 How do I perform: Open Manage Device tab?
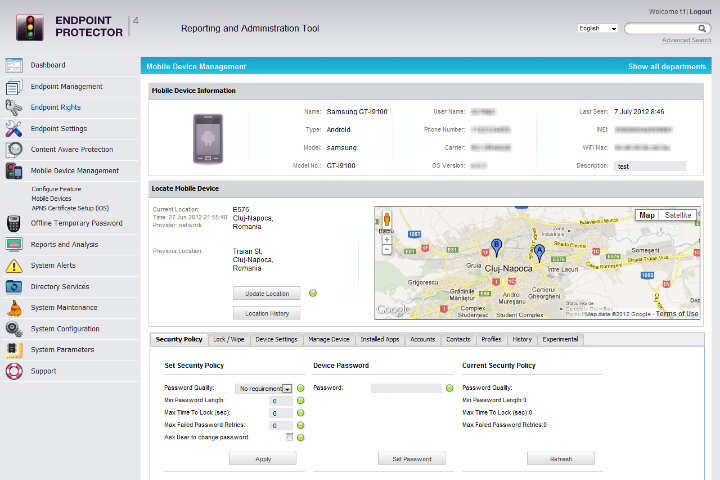pyautogui.click(x=329, y=339)
